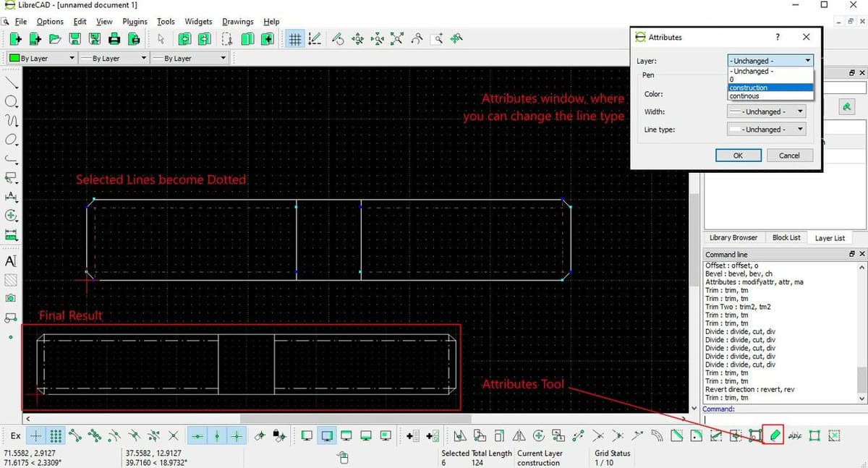
Task: Click the Save floppy disk icon
Action: [75, 40]
